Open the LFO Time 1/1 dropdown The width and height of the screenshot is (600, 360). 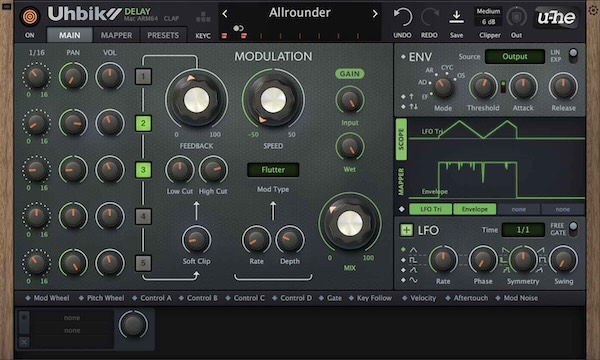point(523,230)
